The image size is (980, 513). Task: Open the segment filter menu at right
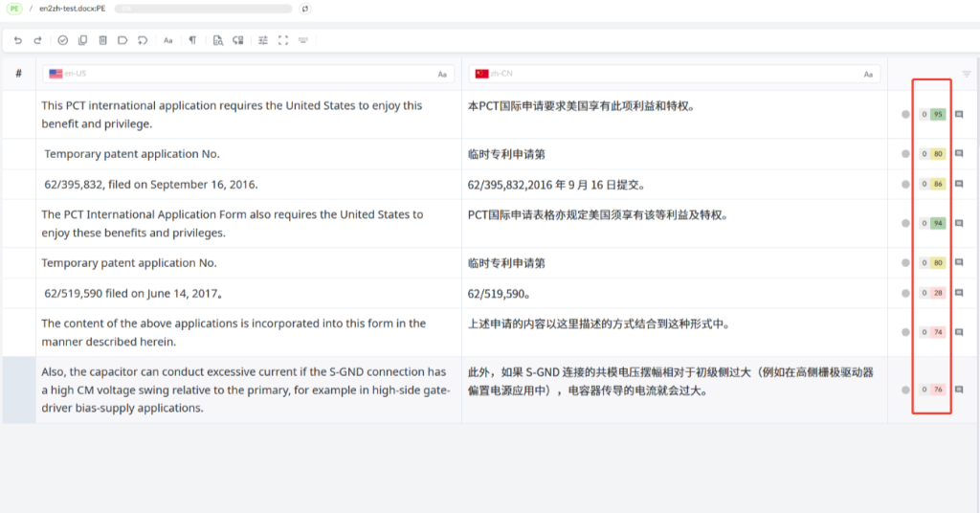click(967, 74)
